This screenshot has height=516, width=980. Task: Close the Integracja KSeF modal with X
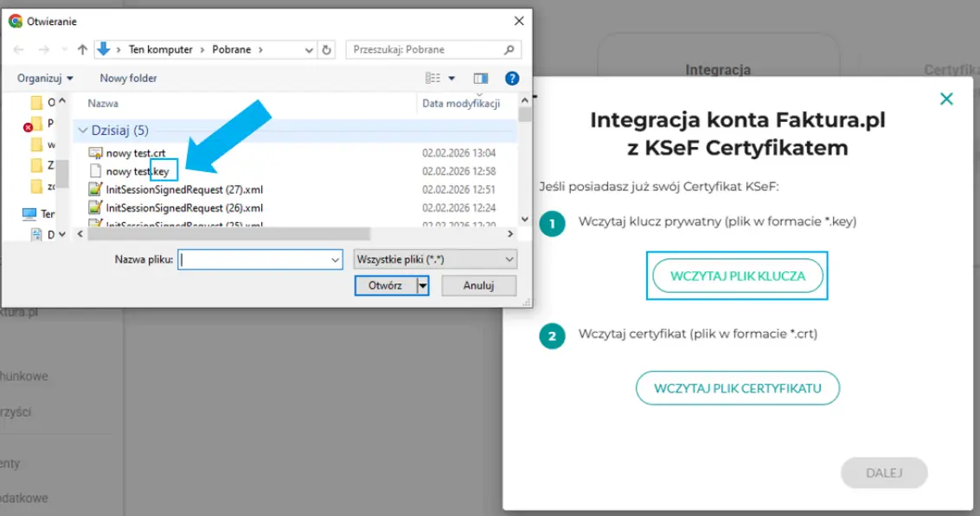tap(946, 99)
